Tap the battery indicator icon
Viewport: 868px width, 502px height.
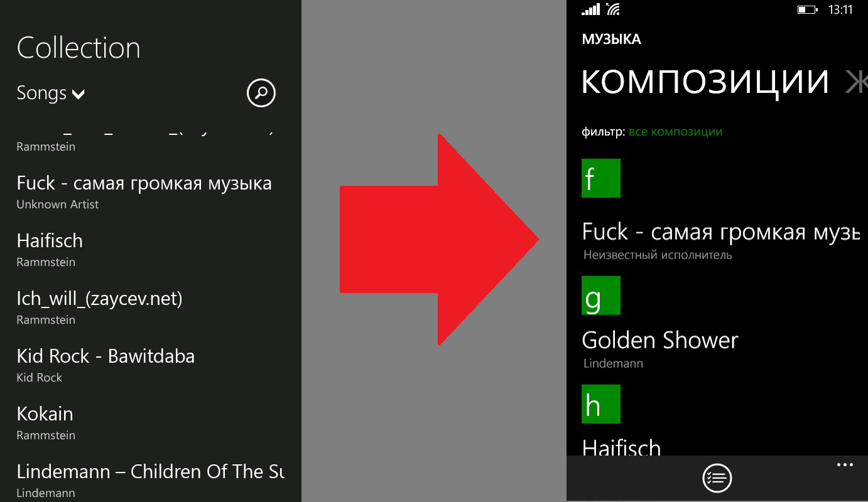click(806, 10)
